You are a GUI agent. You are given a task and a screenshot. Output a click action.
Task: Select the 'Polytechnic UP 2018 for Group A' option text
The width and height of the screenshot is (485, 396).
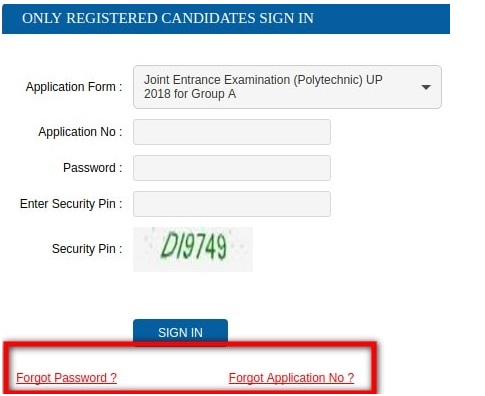(x=263, y=87)
